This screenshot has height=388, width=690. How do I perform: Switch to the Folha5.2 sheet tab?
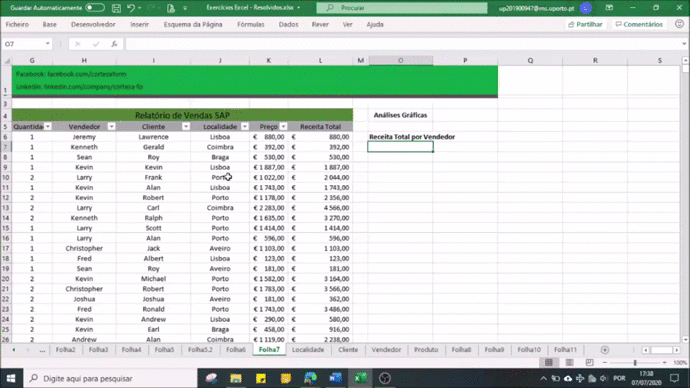[x=200, y=350]
